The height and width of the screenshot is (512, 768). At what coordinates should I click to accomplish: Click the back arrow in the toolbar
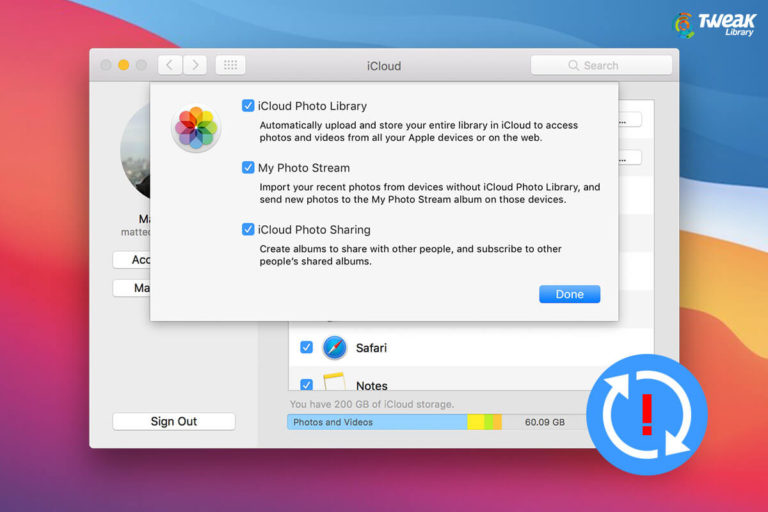coord(170,65)
